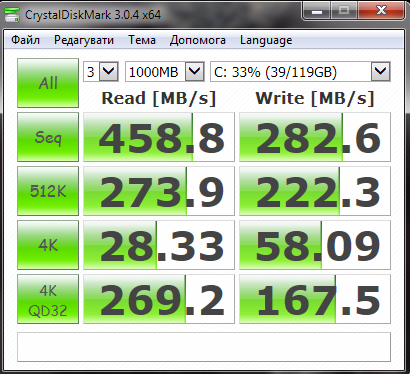Open the Допомога menu

click(198, 40)
